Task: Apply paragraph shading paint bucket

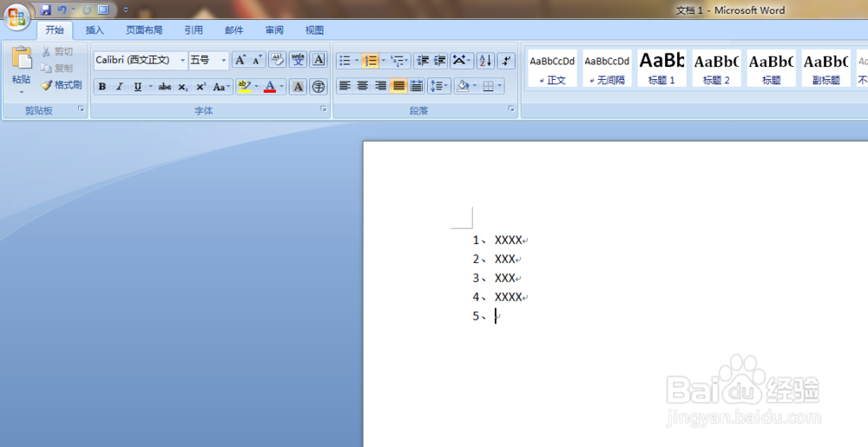Action: pyautogui.click(x=463, y=86)
